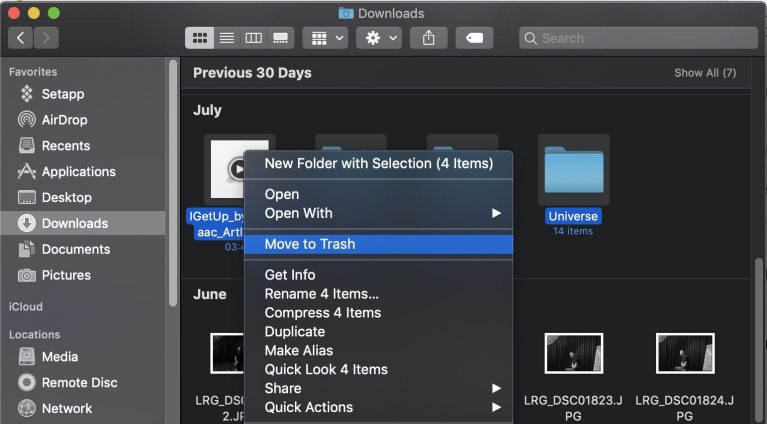This screenshot has width=767, height=424.
Task: Choose Move to Trash
Action: 379,244
